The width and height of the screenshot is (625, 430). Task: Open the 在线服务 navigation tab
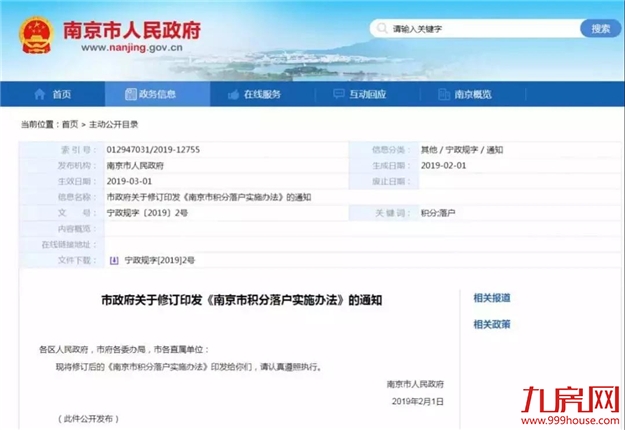point(262,94)
